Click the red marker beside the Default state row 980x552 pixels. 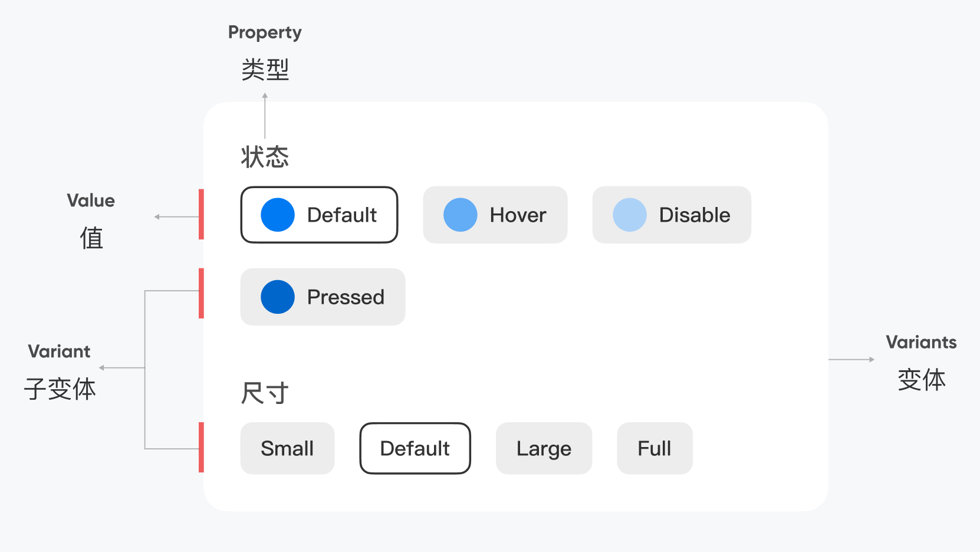click(201, 214)
